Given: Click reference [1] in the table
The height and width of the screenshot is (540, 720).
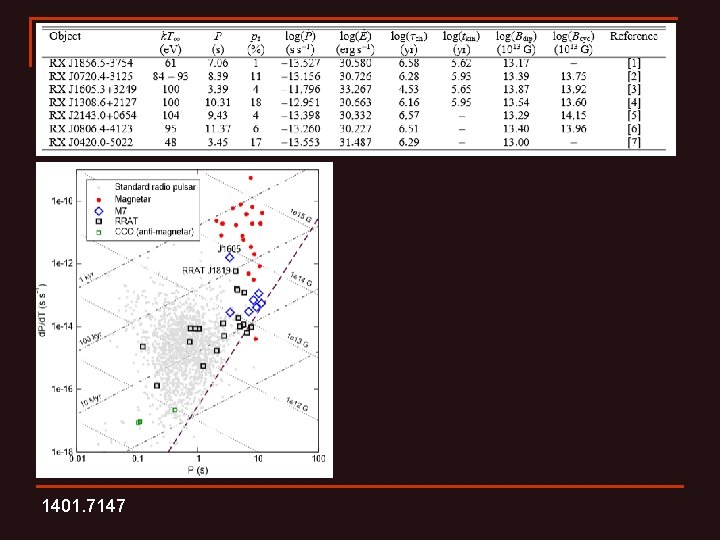Looking at the screenshot, I should point(634,63).
